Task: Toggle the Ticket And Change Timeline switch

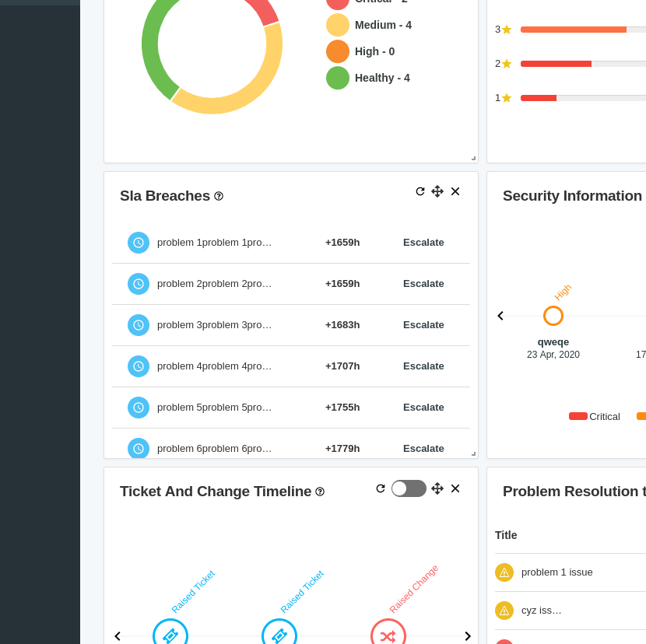Action: coord(409,488)
